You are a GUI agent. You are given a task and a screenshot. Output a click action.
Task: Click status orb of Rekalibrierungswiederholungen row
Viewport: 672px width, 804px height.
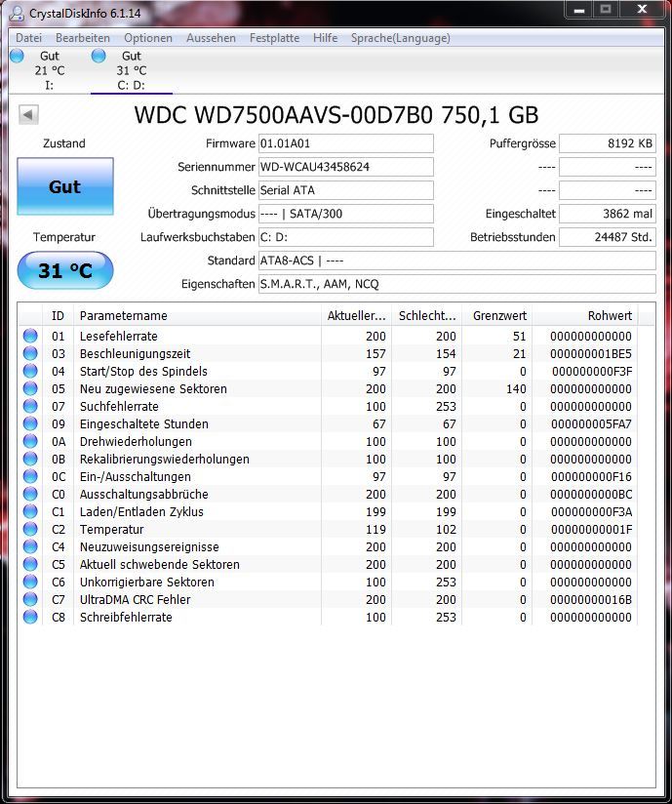(x=30, y=459)
